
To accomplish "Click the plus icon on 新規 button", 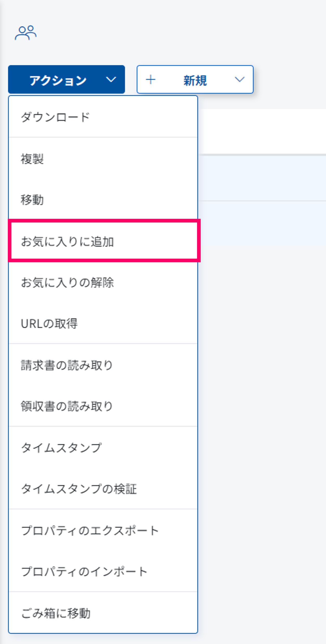I will [x=151, y=79].
